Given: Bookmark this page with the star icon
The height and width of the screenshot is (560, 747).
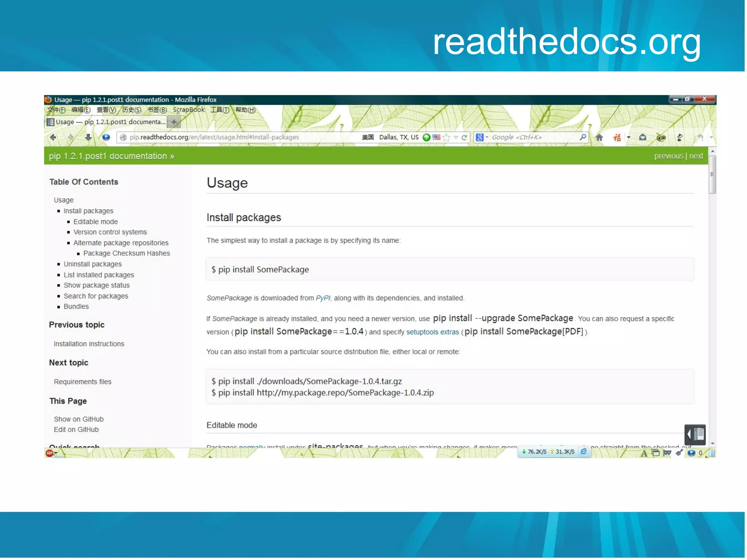Looking at the screenshot, I should 446,137.
